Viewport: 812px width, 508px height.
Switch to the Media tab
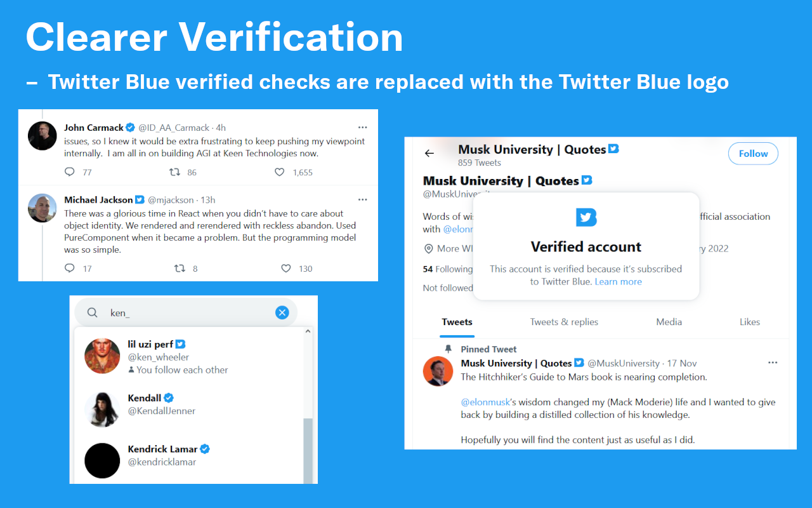tap(669, 322)
